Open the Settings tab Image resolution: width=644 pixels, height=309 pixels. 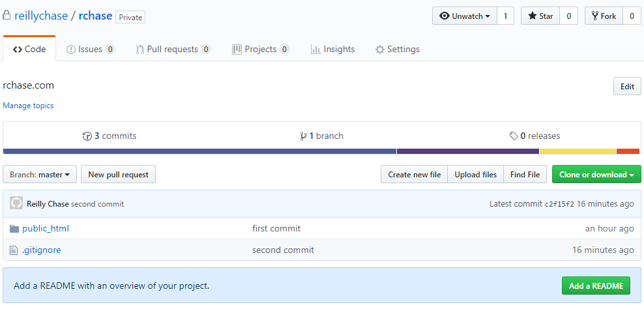(x=397, y=50)
